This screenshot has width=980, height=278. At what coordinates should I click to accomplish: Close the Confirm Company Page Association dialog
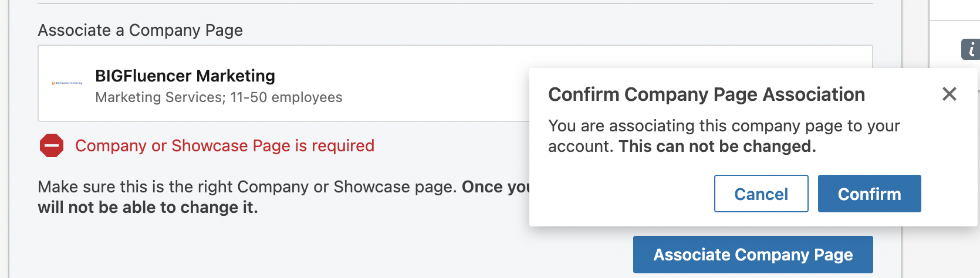pos(949,94)
